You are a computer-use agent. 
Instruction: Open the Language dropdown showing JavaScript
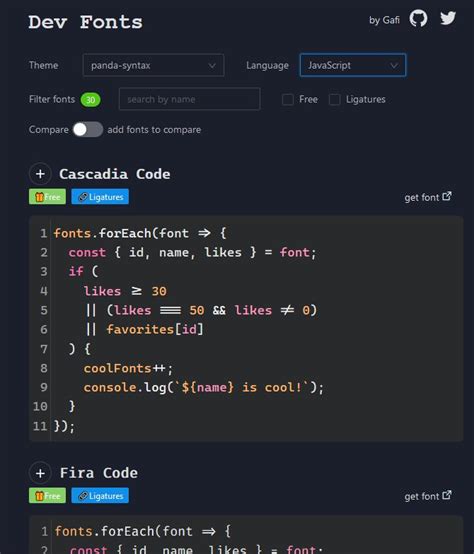click(353, 65)
